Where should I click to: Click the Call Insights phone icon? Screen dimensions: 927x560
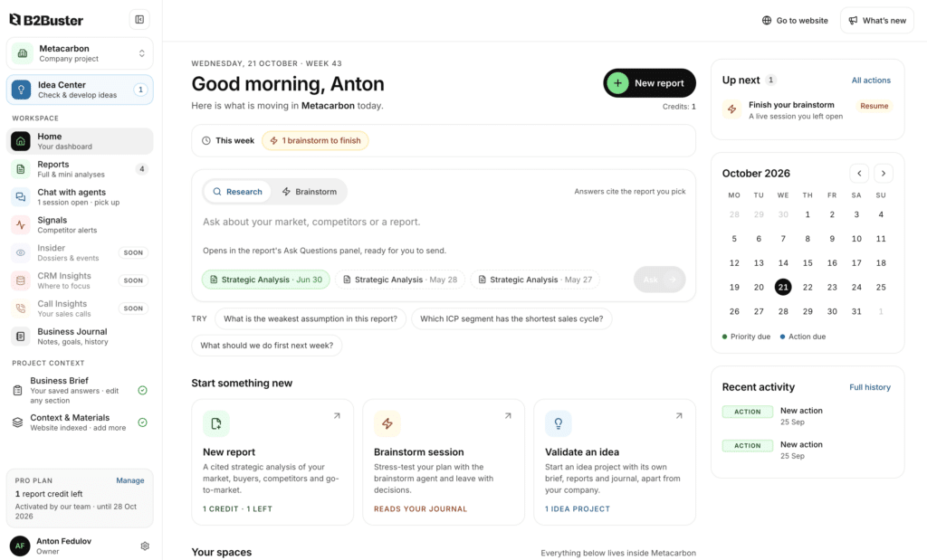click(x=21, y=308)
